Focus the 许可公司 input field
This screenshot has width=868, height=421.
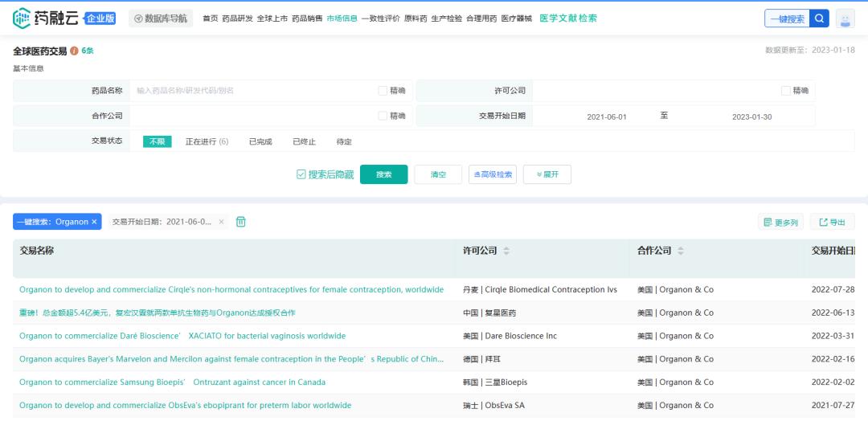click(x=656, y=91)
